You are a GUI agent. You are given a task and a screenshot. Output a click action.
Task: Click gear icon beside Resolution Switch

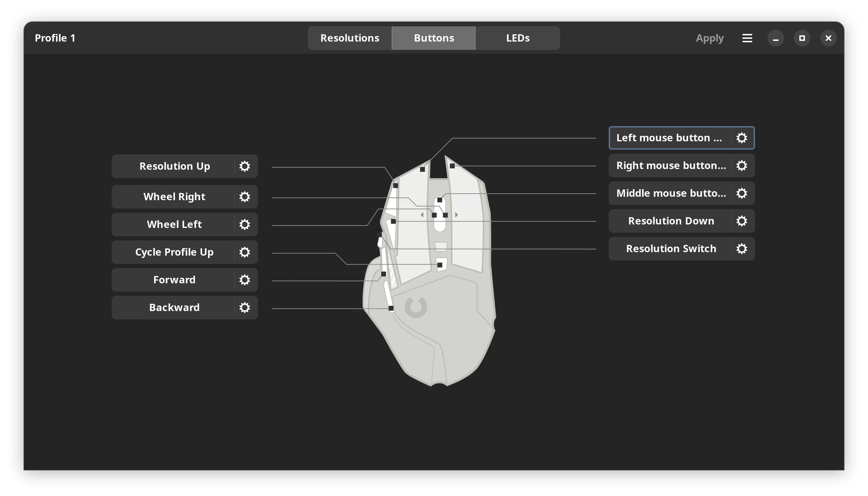point(741,249)
